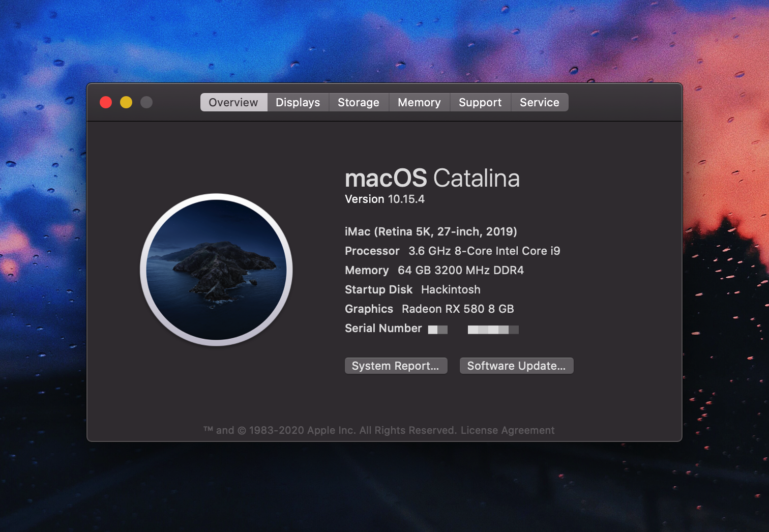Click the Hackintosh startup disk name
Image resolution: width=769 pixels, height=532 pixels.
(x=451, y=289)
